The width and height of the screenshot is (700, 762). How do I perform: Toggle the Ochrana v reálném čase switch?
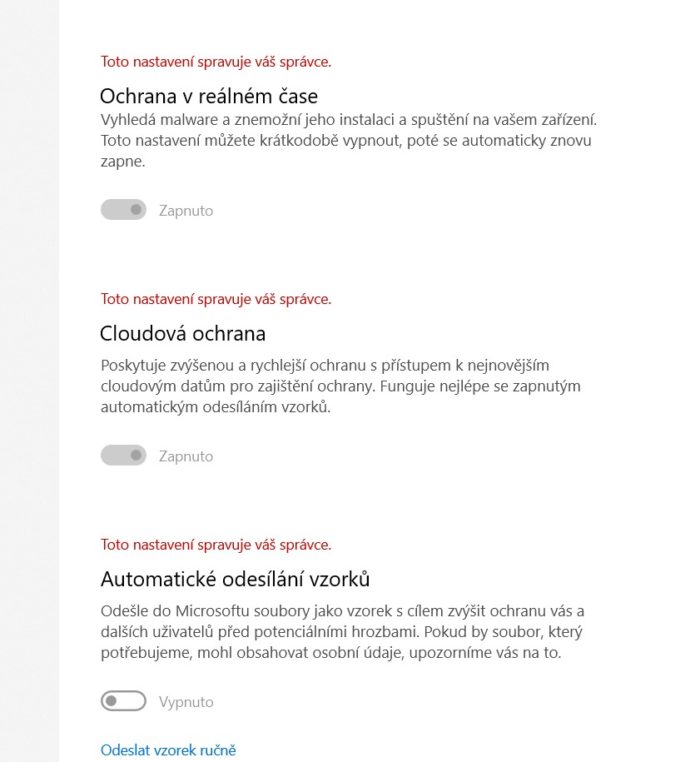tap(123, 210)
